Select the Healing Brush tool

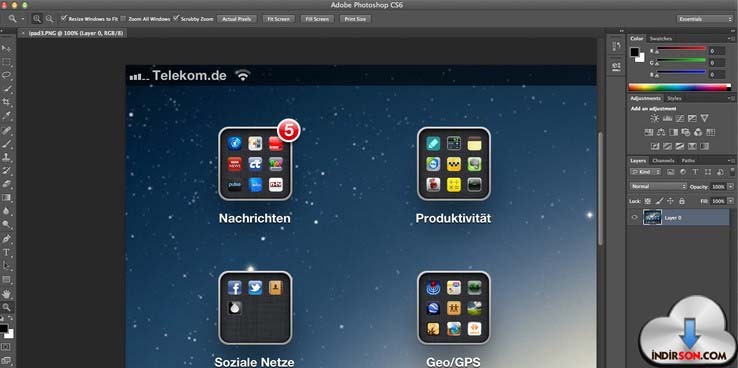point(6,130)
